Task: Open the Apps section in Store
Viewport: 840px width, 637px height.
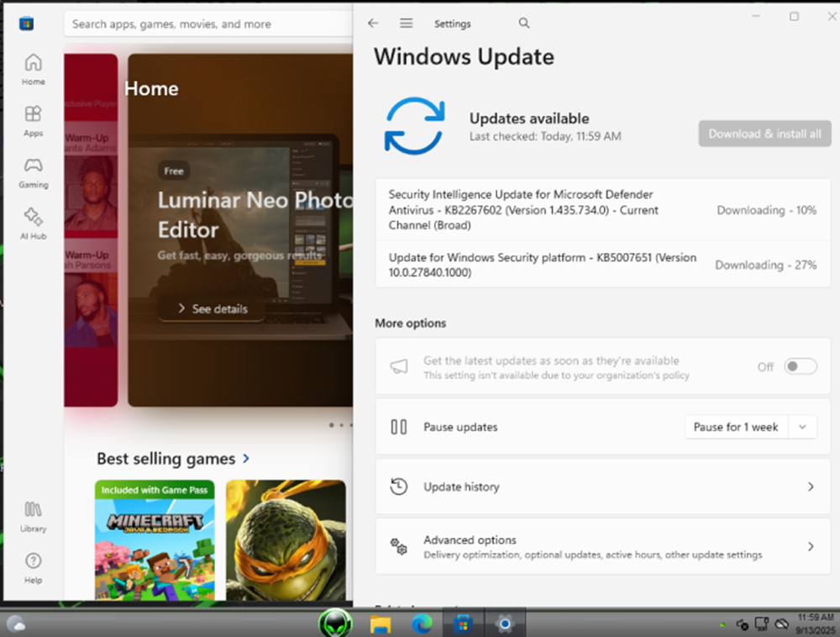Action: [x=34, y=120]
